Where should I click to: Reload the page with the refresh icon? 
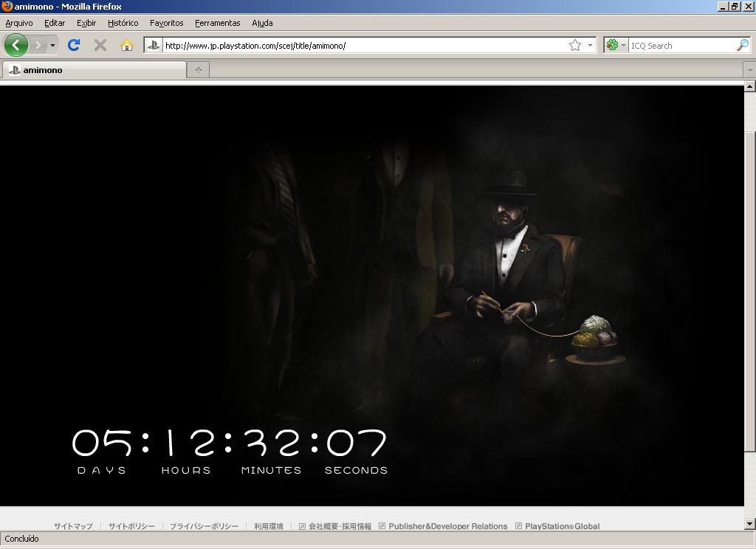74,45
